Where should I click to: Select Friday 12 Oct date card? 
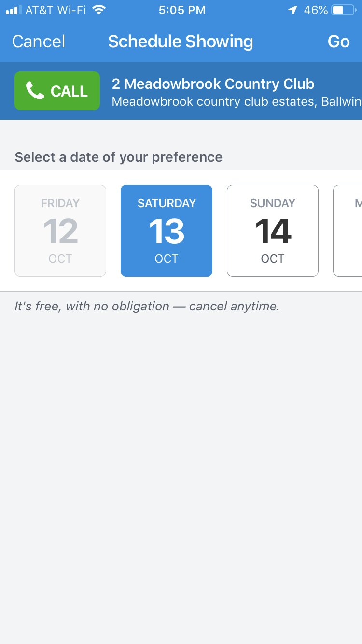click(60, 231)
